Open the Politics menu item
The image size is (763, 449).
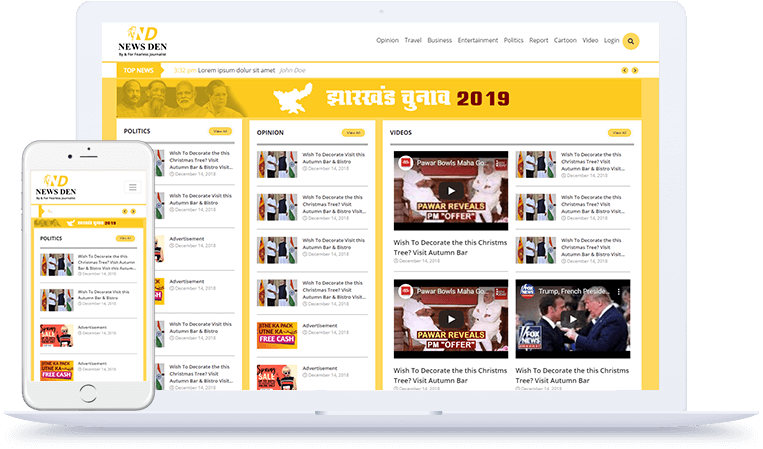pos(514,40)
